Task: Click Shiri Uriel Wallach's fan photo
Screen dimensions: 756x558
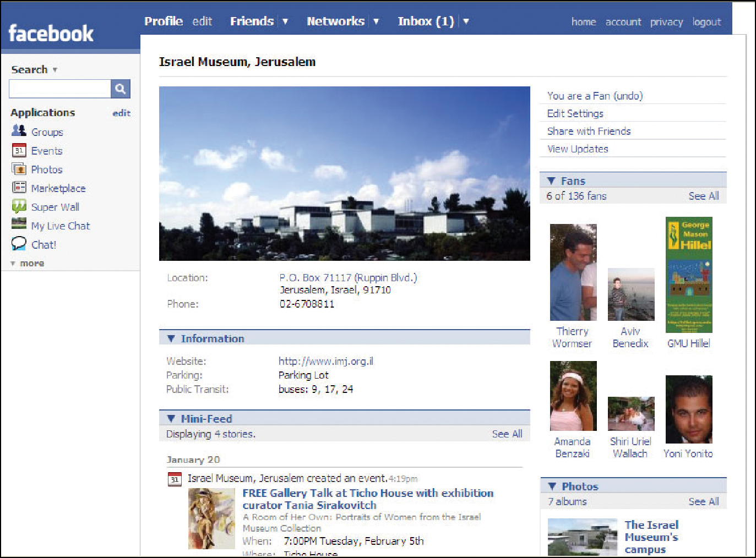Action: (631, 413)
